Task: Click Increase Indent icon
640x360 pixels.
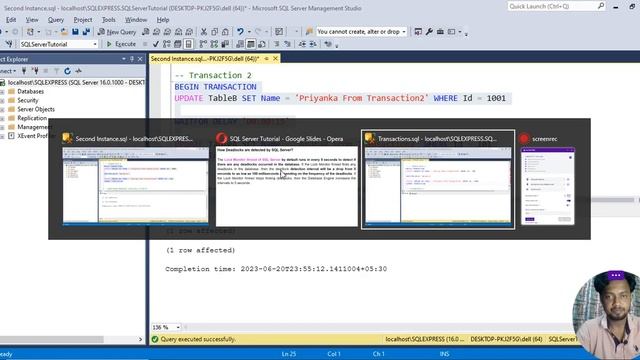Action: click(313, 44)
